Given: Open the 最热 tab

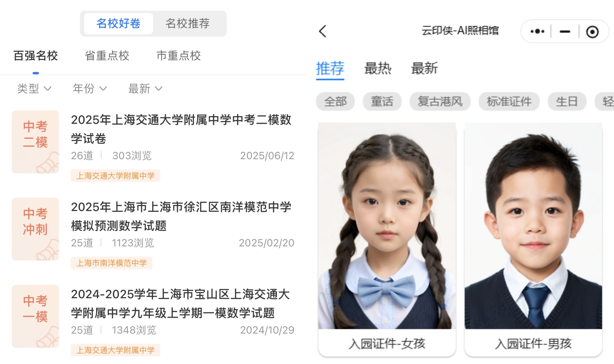Looking at the screenshot, I should click(378, 68).
